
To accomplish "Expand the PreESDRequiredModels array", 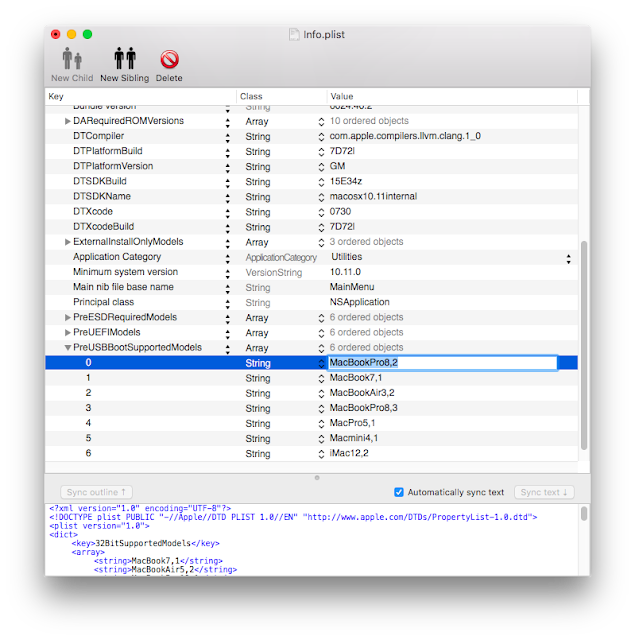I will click(x=67, y=318).
